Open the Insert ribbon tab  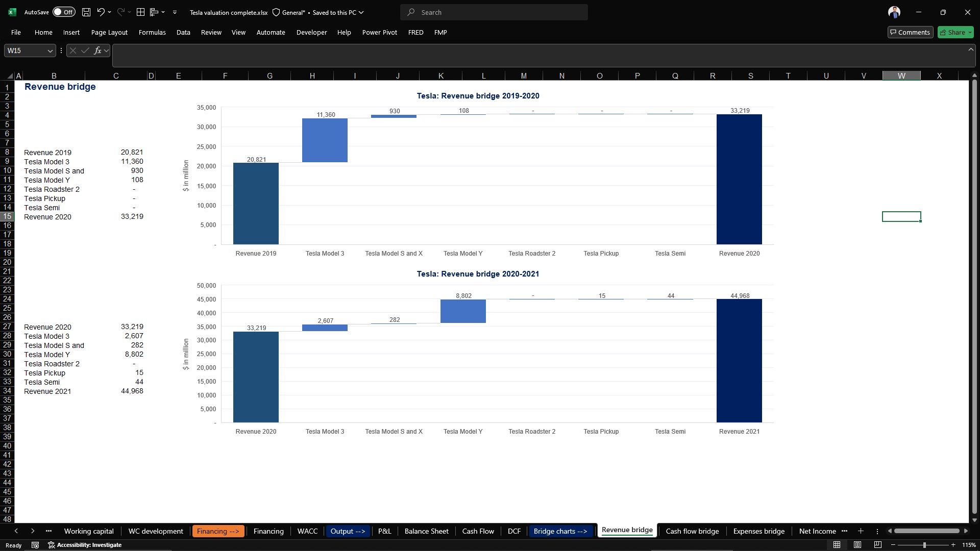pos(71,32)
